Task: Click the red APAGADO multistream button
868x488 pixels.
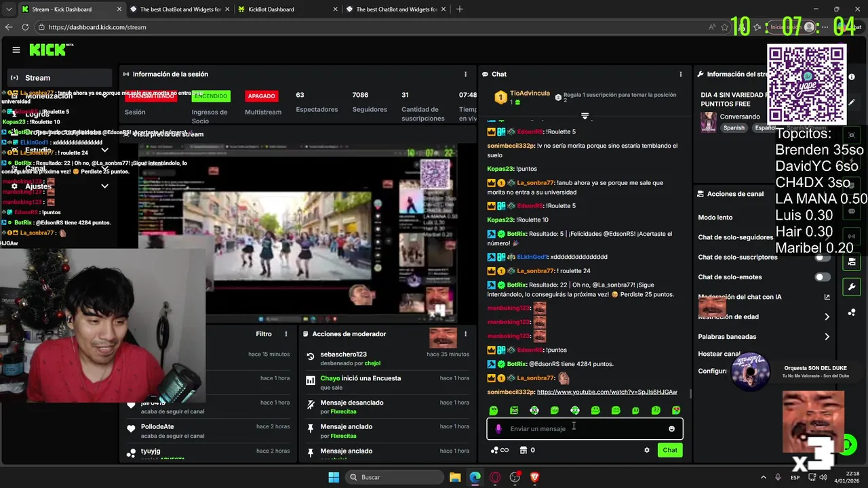Action: click(261, 96)
